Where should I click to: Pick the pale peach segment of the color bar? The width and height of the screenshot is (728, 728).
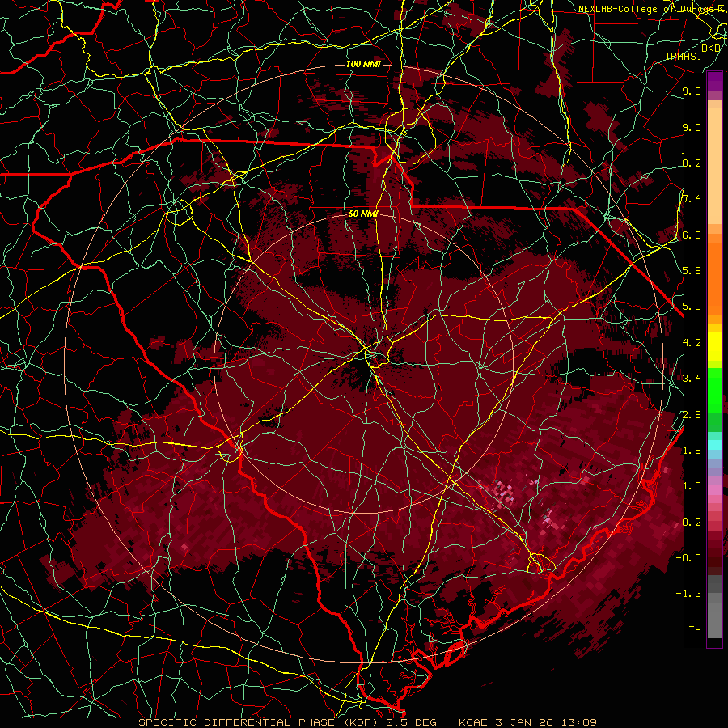(714, 166)
